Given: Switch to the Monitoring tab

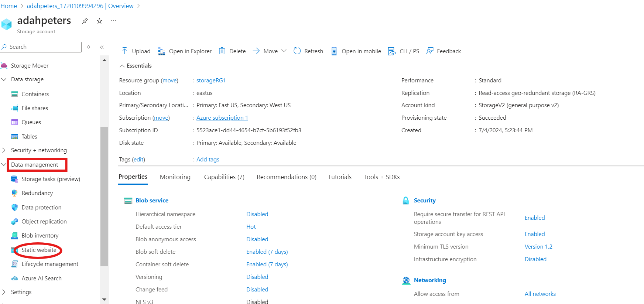Looking at the screenshot, I should pyautogui.click(x=175, y=177).
